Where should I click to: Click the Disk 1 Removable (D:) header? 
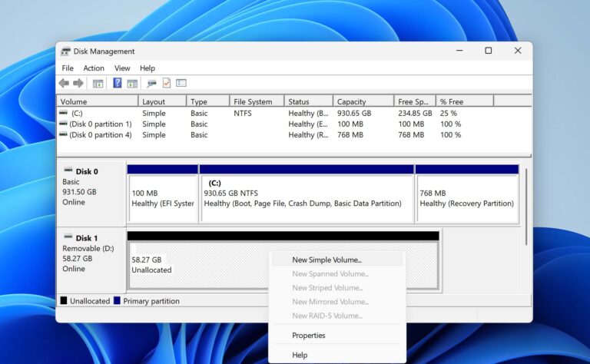click(91, 260)
